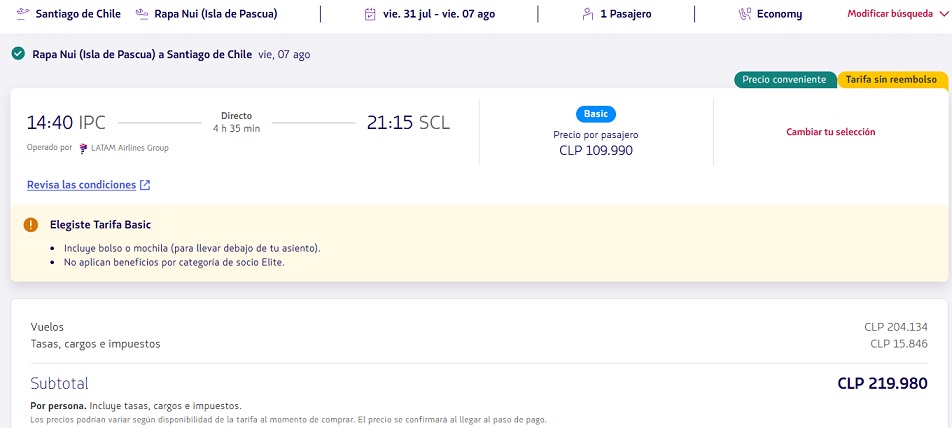This screenshot has width=952, height=428.
Task: Click the external link icon after Revisa las condiciones
Action: 145,185
